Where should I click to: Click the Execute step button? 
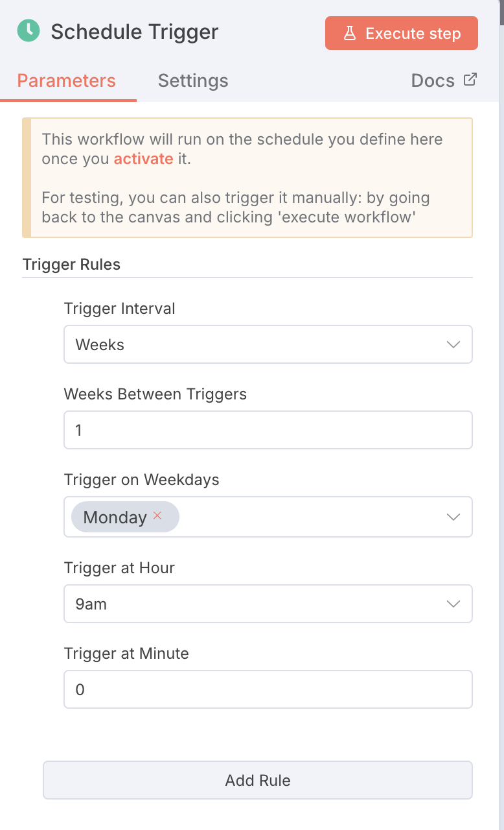[402, 33]
